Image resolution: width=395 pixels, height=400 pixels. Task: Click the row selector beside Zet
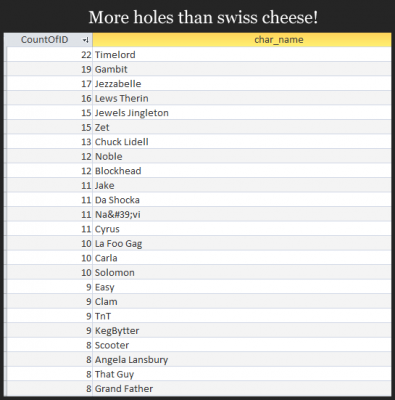pyautogui.click(x=5, y=127)
